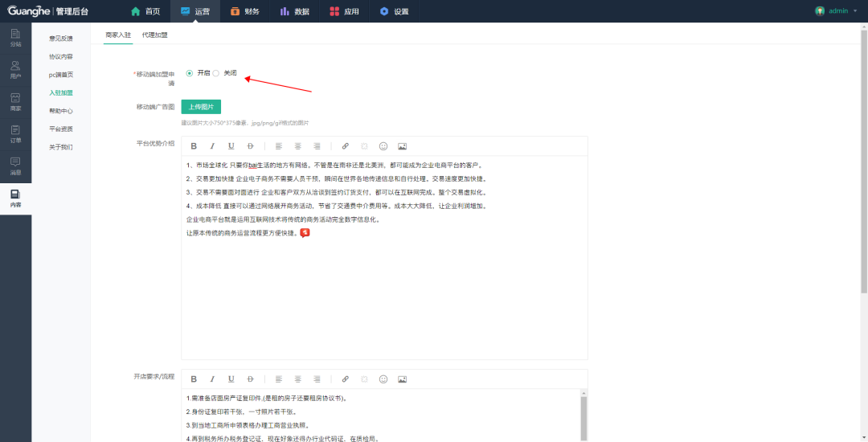The image size is (868, 442).
Task: Open 入驻加盟 in the submenu
Action: point(61,93)
